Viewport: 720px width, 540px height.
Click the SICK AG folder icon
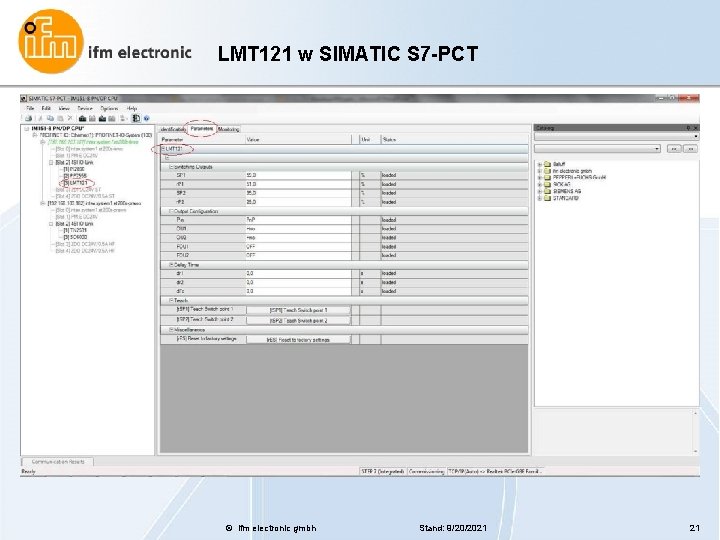click(x=547, y=185)
